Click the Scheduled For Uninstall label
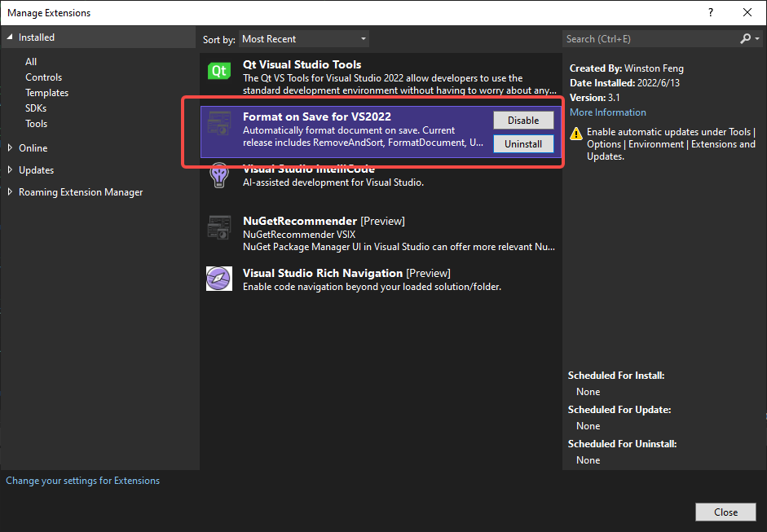 point(622,444)
